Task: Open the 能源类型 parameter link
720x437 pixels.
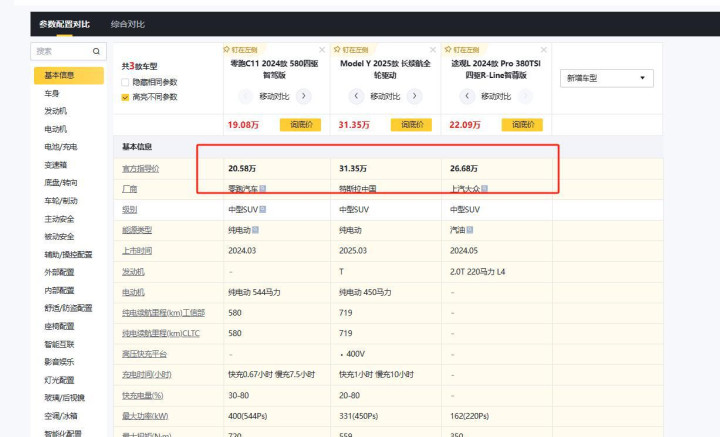Action: 136,230
